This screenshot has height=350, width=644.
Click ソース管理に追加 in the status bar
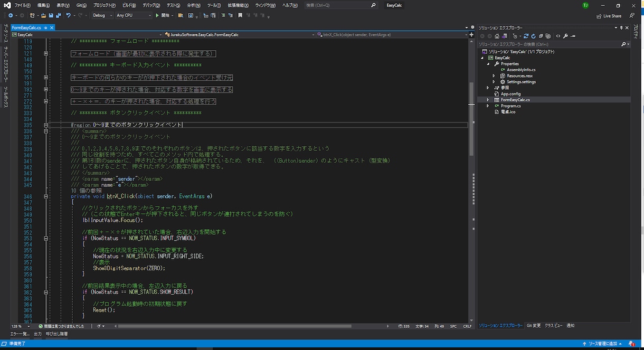[x=602, y=344]
